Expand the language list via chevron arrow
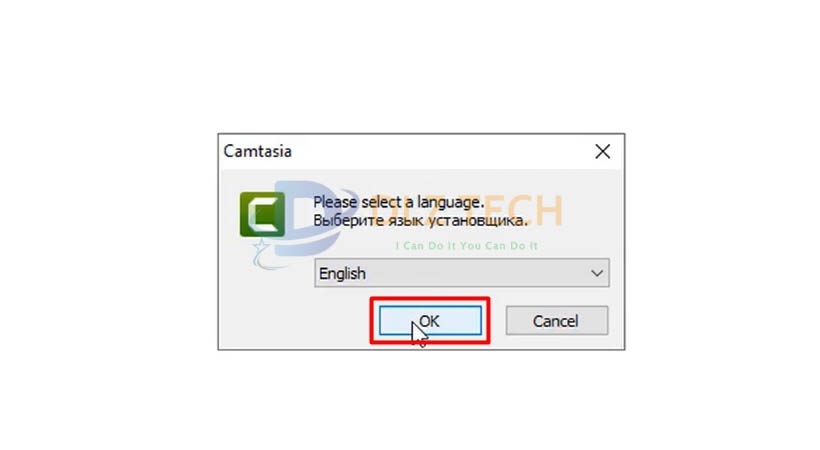This screenshot has height=450, width=820. point(597,273)
